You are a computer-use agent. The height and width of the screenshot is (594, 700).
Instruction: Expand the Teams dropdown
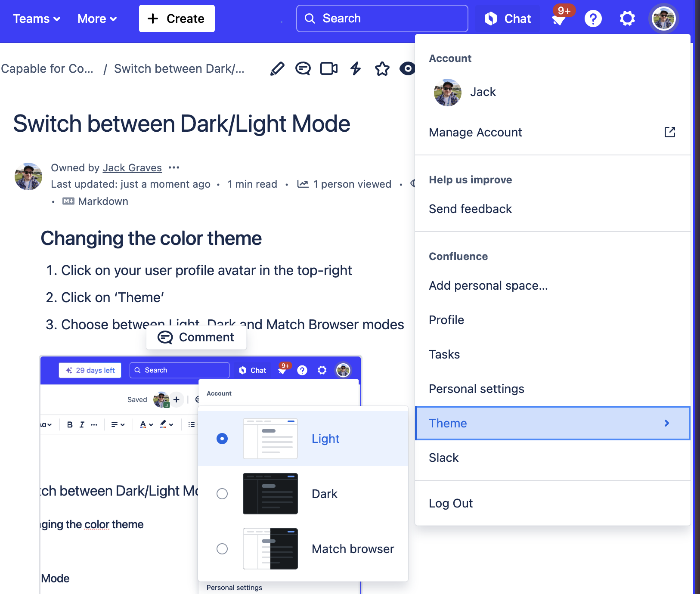[x=37, y=19]
